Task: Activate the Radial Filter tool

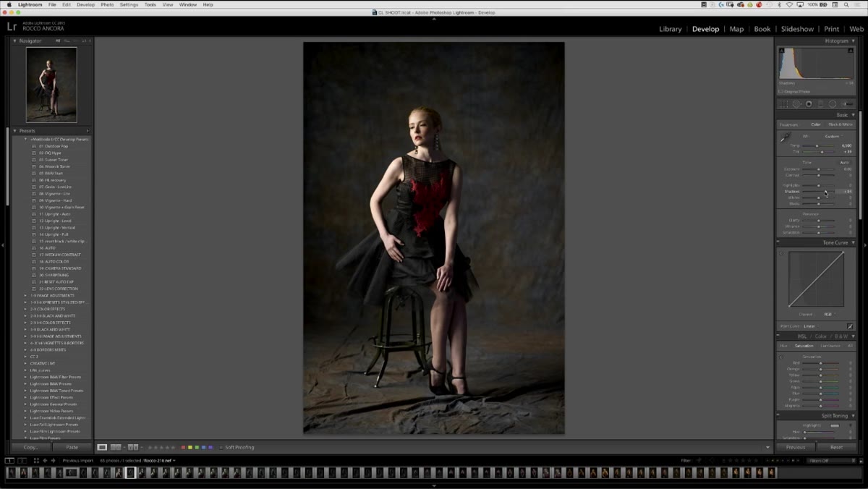Action: click(x=833, y=104)
